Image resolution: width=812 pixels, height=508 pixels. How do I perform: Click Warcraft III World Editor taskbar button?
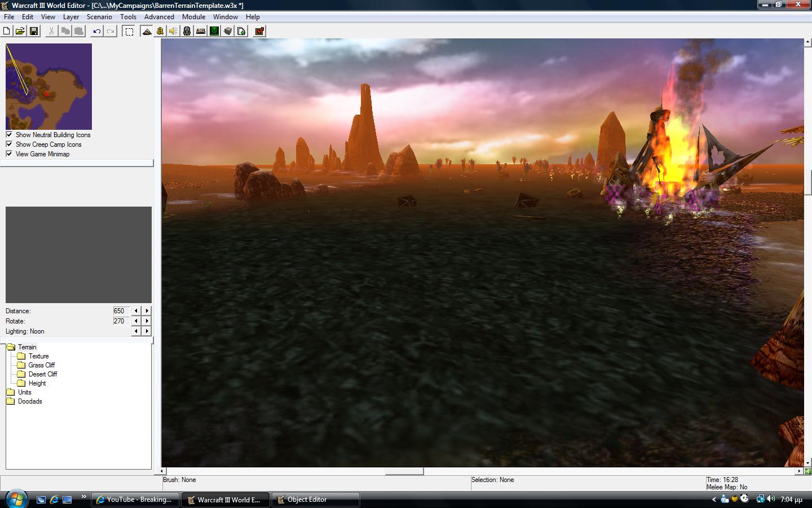tap(226, 500)
